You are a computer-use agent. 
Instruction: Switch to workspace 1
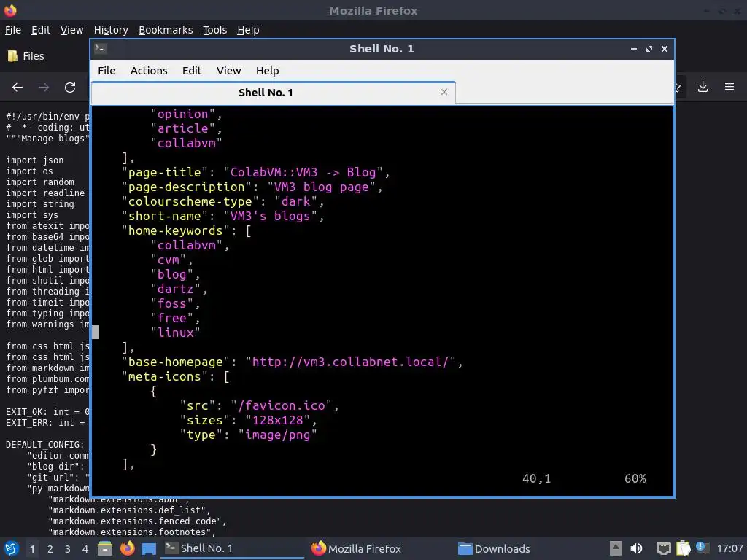coord(32,549)
